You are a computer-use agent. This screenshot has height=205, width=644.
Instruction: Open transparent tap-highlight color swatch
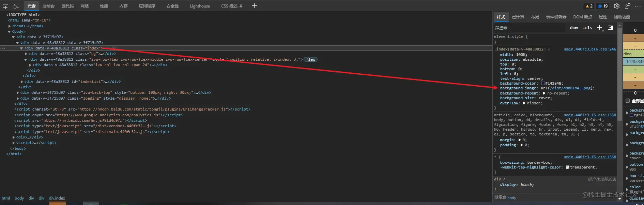568,167
